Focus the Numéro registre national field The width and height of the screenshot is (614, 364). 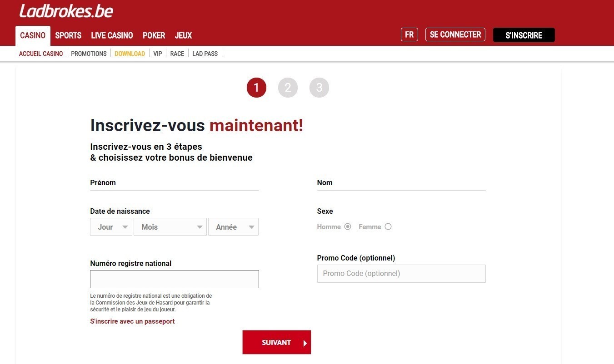(x=175, y=279)
